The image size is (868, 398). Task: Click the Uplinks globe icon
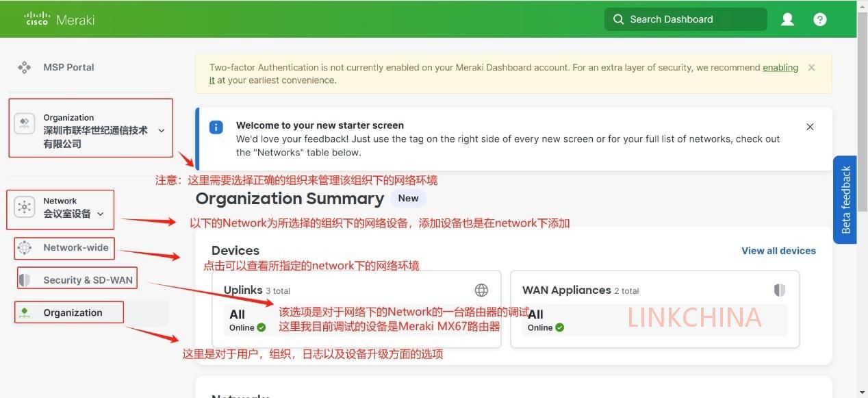coord(481,290)
